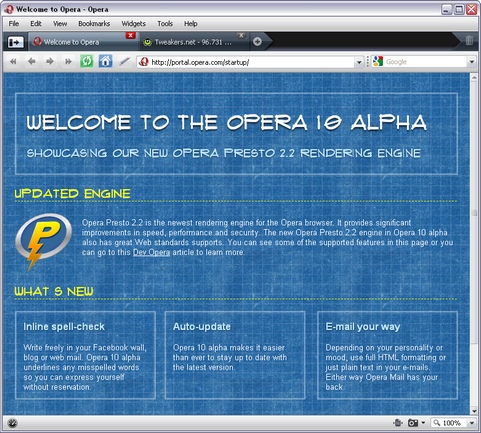Image resolution: width=481 pixels, height=433 pixels.
Task: Open the Widgets menu
Action: coord(133,24)
